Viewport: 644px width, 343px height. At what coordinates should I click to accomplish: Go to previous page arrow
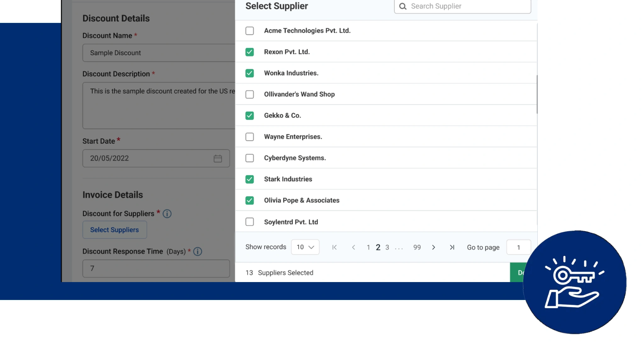(353, 247)
